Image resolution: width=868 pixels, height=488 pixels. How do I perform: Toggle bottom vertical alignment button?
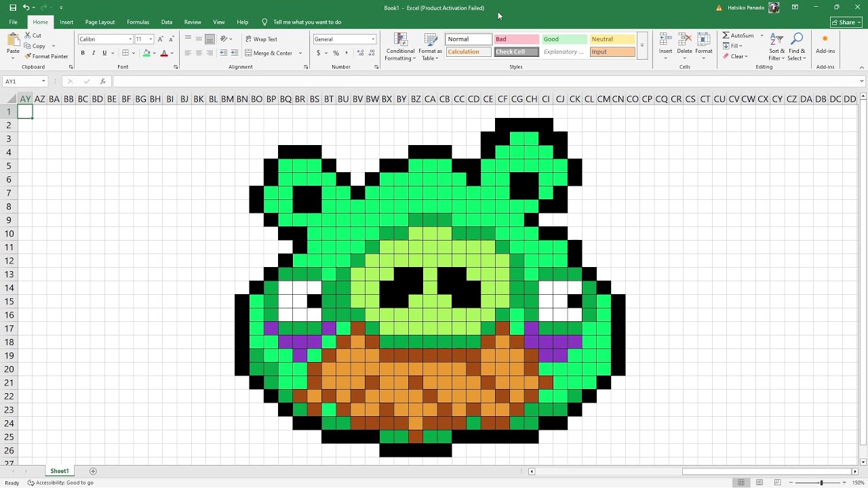coord(210,39)
